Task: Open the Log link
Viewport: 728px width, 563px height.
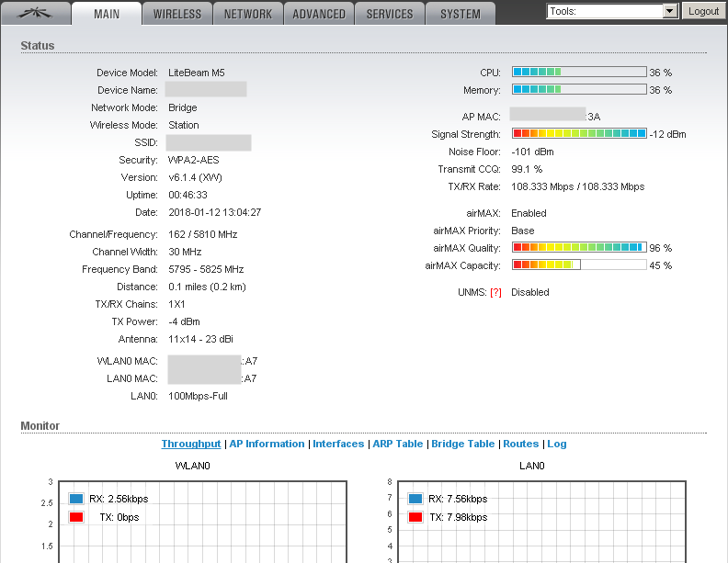Action: point(557,444)
